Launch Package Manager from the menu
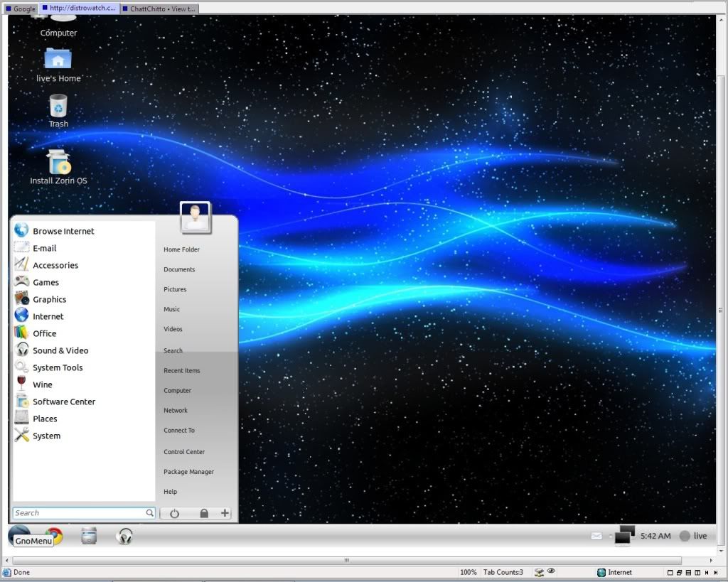This screenshot has width=728, height=582. (189, 472)
